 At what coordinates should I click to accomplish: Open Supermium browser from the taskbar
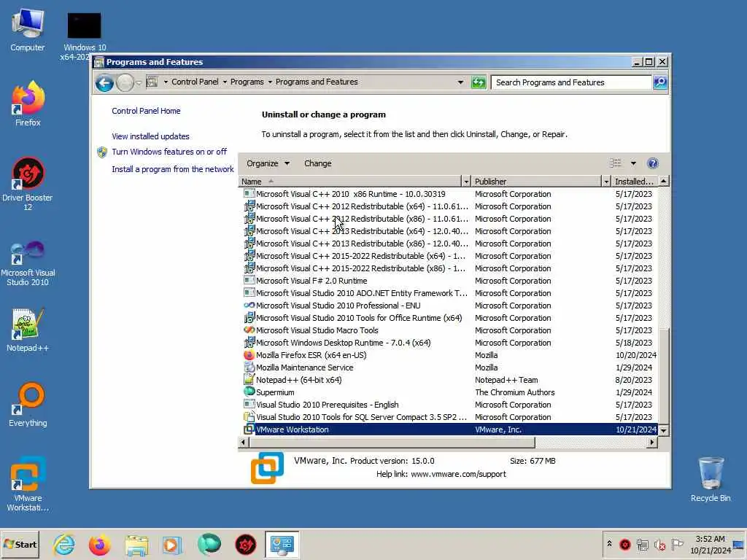pyautogui.click(x=209, y=544)
